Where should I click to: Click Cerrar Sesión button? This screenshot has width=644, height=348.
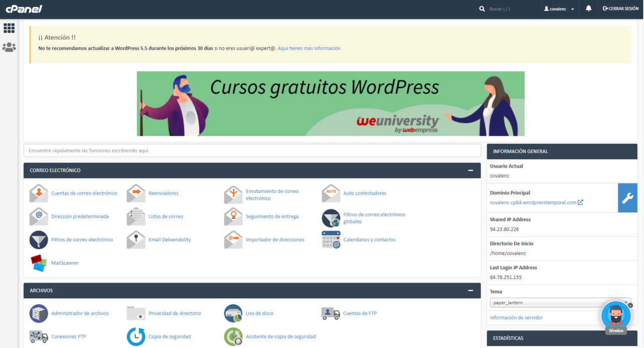[620, 9]
